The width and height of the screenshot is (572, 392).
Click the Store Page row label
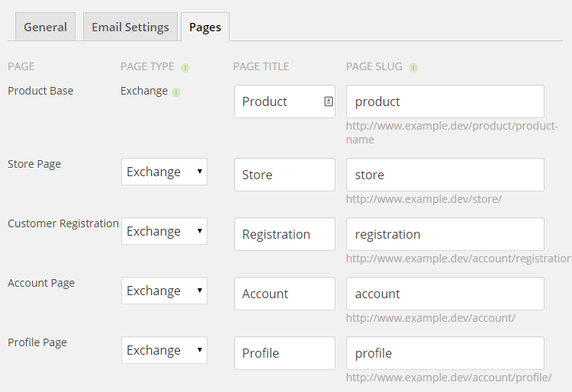[x=34, y=164]
